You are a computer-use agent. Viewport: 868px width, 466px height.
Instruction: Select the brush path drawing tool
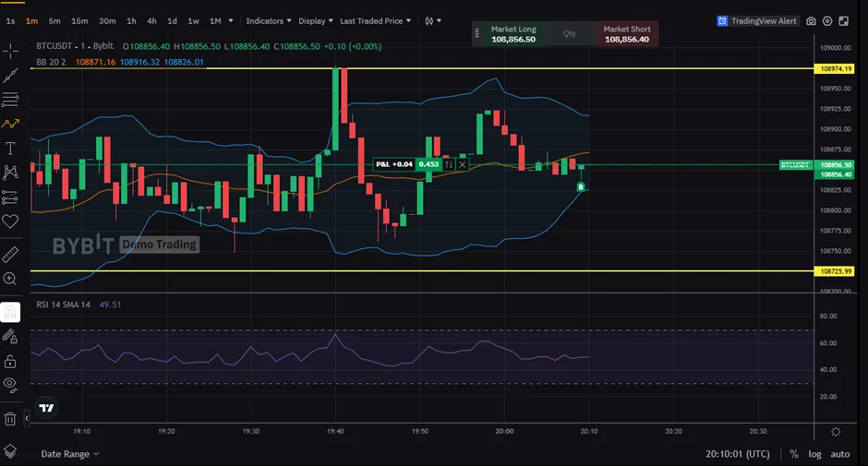tap(10, 124)
